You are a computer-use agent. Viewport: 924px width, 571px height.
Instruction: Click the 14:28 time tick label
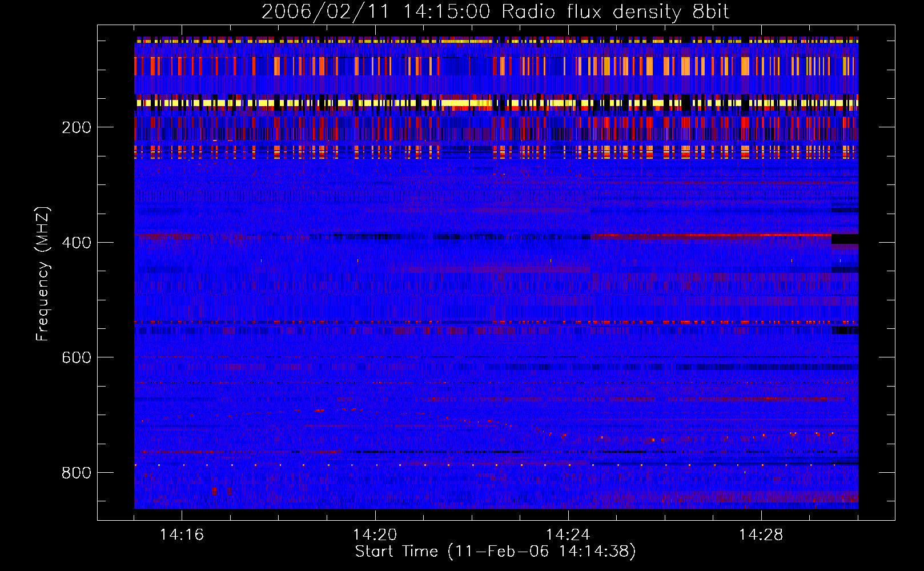coord(761,534)
